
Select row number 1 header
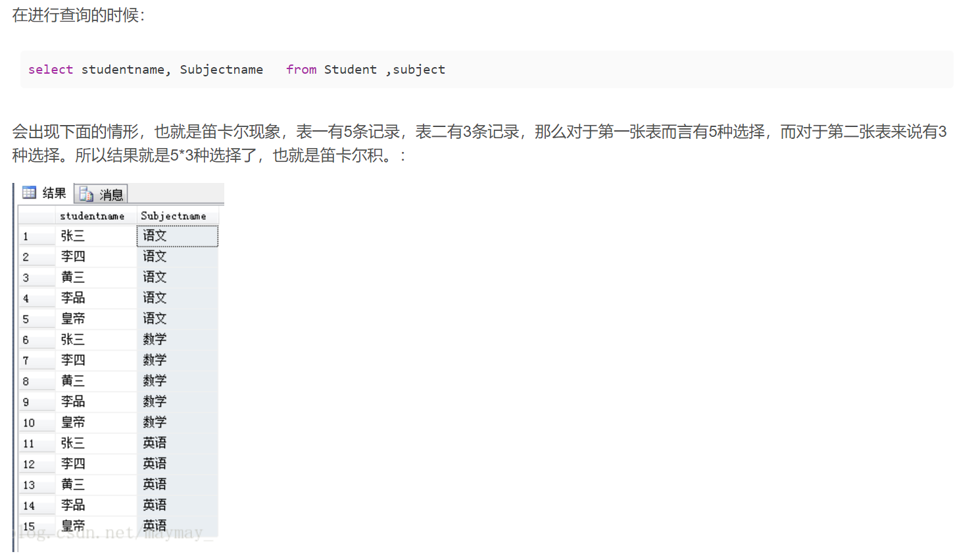tap(36, 236)
